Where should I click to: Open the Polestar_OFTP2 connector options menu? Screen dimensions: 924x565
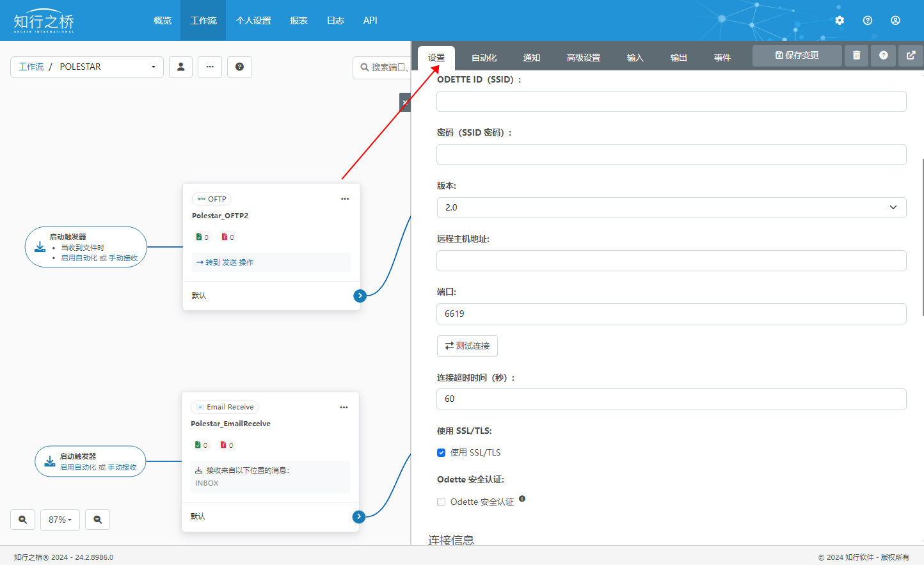[345, 199]
